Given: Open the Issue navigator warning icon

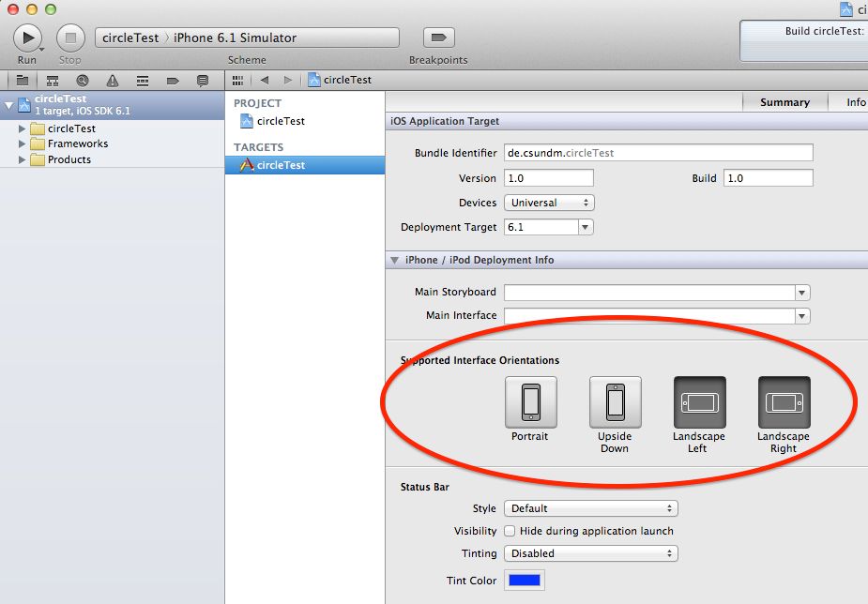Looking at the screenshot, I should click(x=113, y=81).
